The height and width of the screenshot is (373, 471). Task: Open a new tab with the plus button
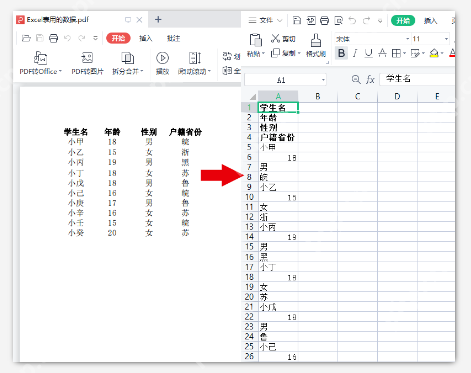coord(158,20)
